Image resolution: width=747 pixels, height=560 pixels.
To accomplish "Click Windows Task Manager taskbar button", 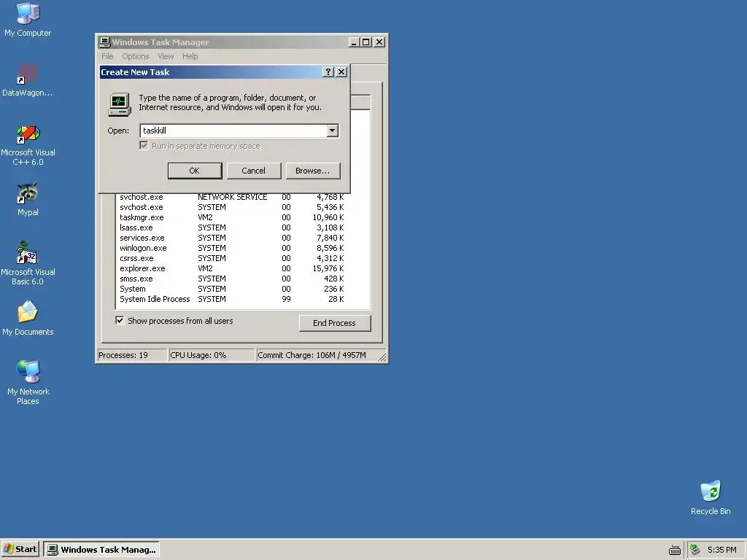I will pos(101,550).
